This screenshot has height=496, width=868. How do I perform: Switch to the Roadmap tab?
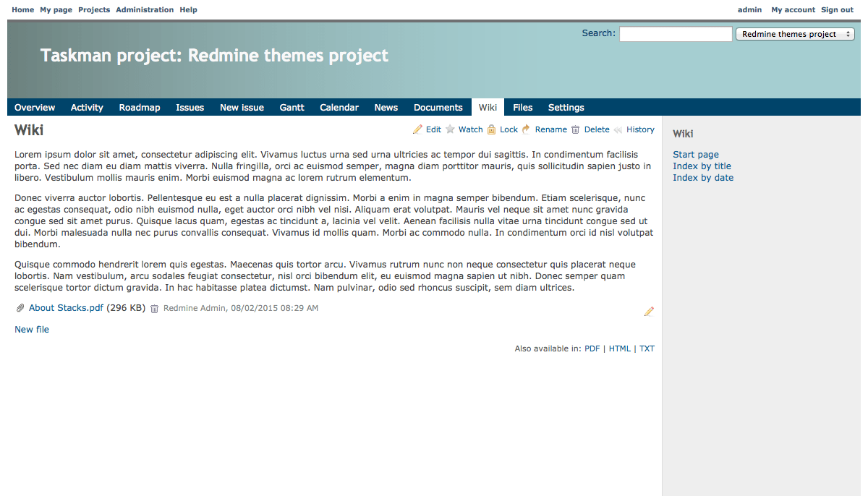(140, 107)
